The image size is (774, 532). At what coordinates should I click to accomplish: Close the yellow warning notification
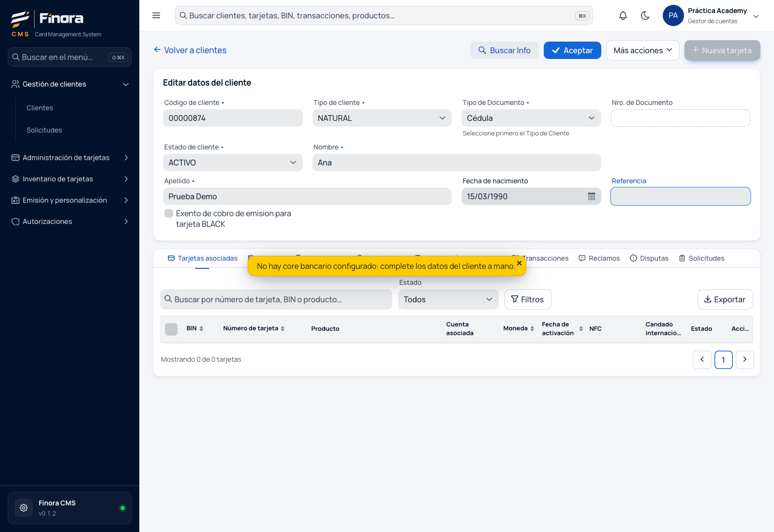click(519, 263)
